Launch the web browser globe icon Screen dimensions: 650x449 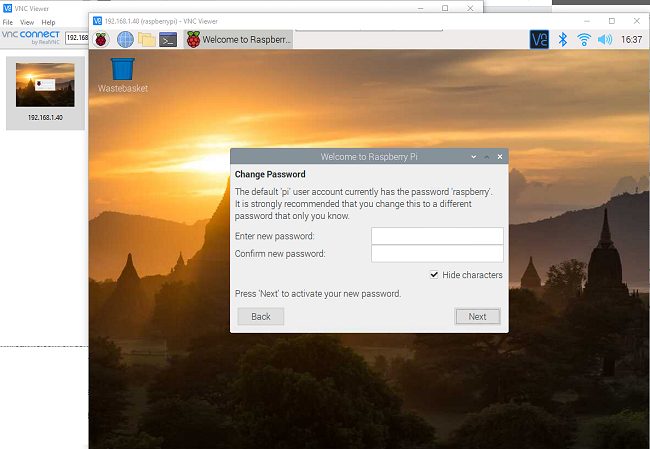point(125,39)
